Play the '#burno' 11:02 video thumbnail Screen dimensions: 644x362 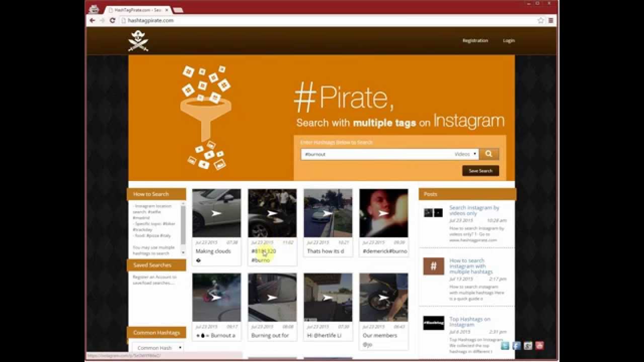[272, 213]
